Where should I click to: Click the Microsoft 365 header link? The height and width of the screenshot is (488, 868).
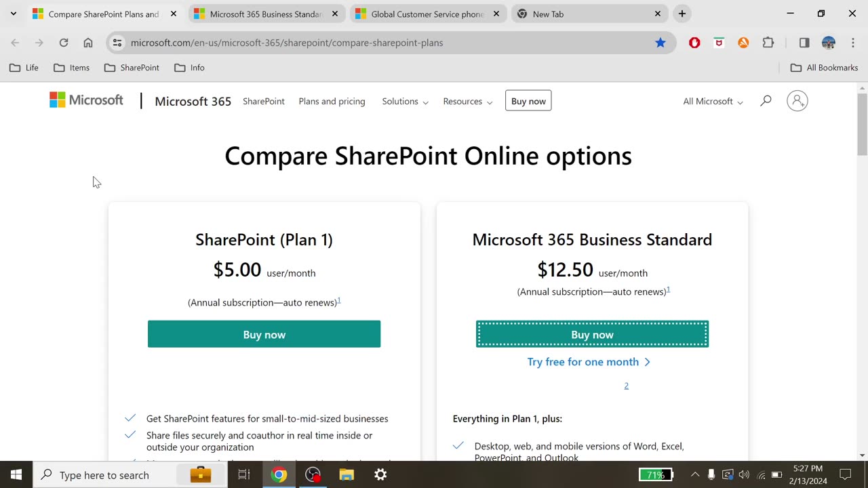(x=193, y=101)
